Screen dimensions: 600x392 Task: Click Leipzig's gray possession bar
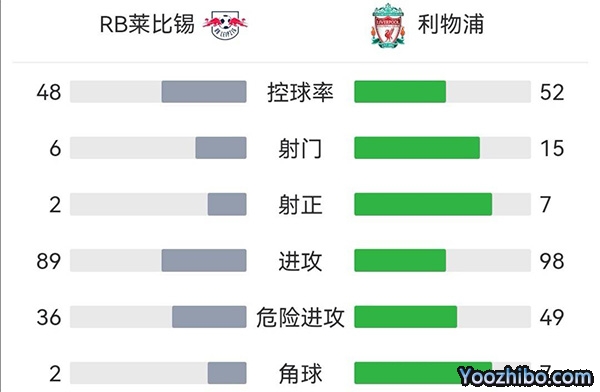[x=204, y=91]
